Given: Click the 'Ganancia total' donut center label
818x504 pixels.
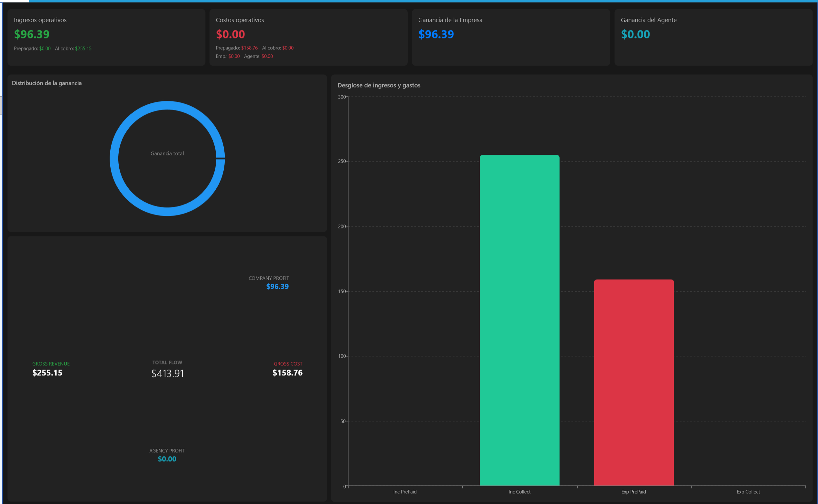Looking at the screenshot, I should pyautogui.click(x=167, y=154).
